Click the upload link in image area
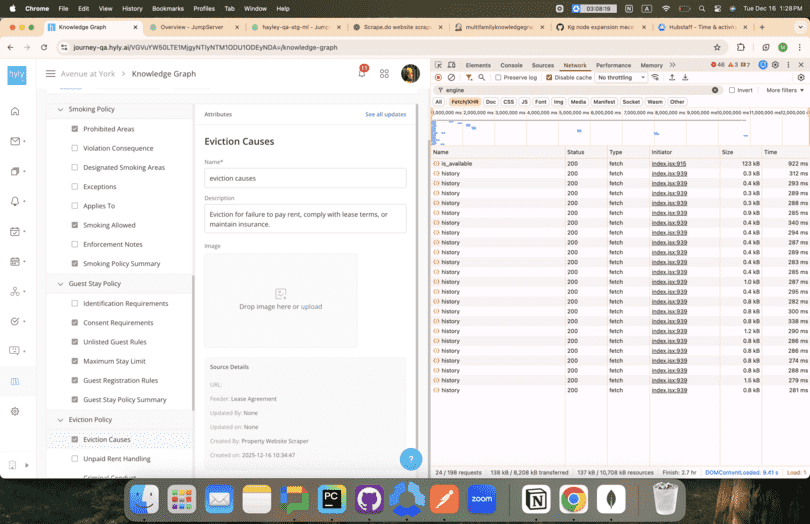Screen dimensions: 810x524 click(x=312, y=306)
